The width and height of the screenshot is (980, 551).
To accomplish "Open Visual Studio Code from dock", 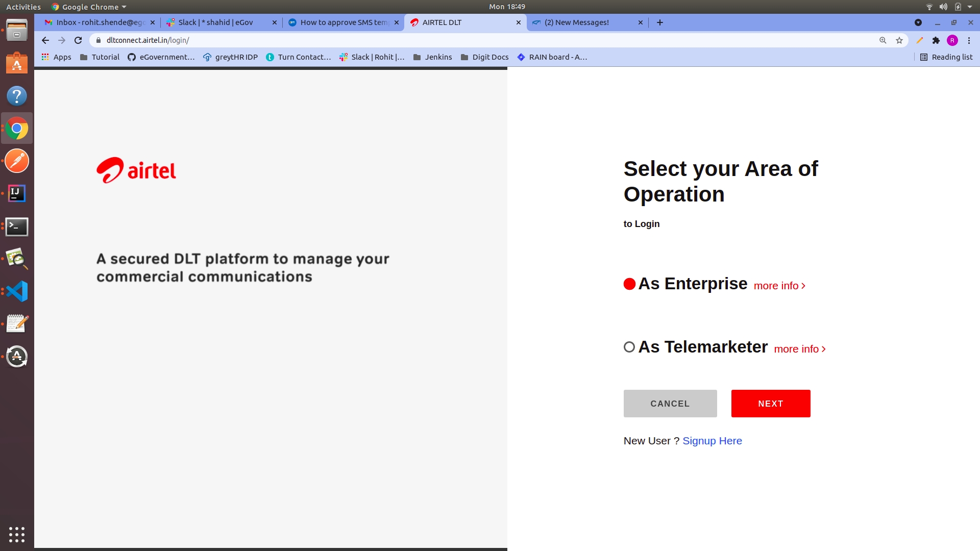I will click(17, 291).
